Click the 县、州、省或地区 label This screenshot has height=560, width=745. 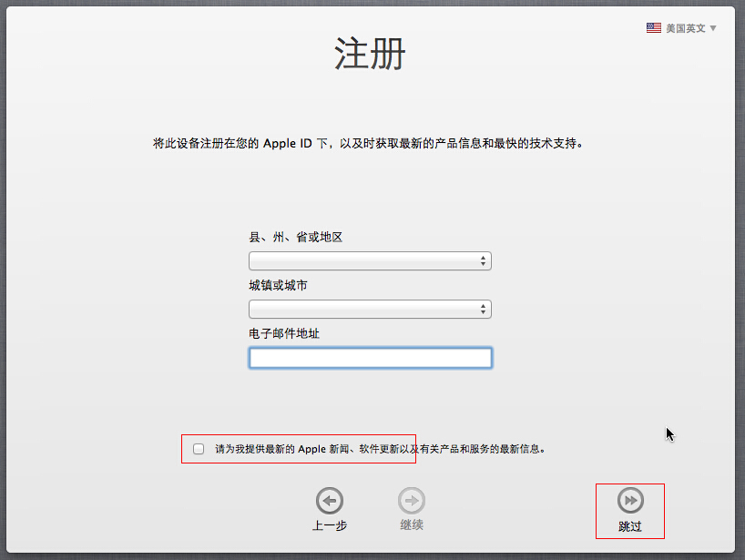(x=295, y=237)
